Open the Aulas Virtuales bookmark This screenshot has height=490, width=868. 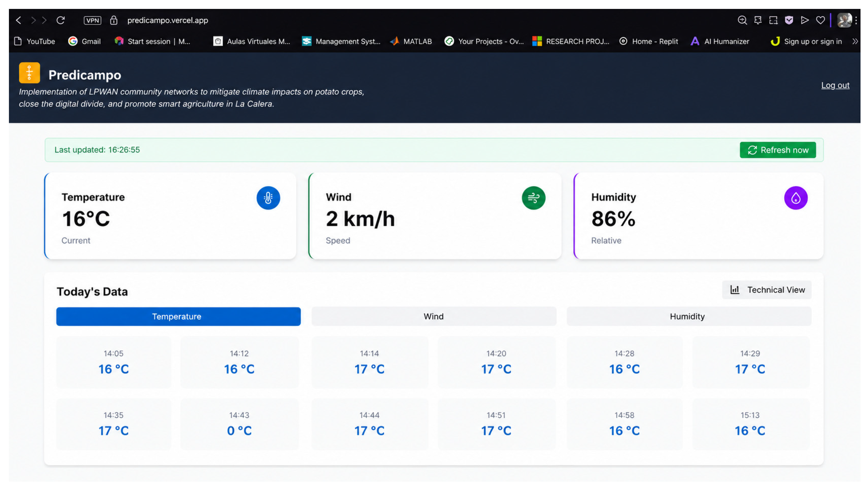(252, 41)
